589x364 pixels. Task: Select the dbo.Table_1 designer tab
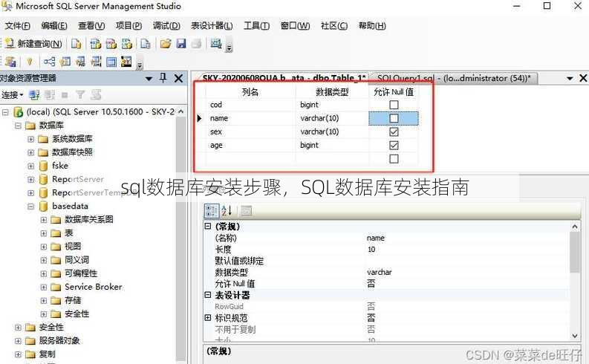[284, 78]
